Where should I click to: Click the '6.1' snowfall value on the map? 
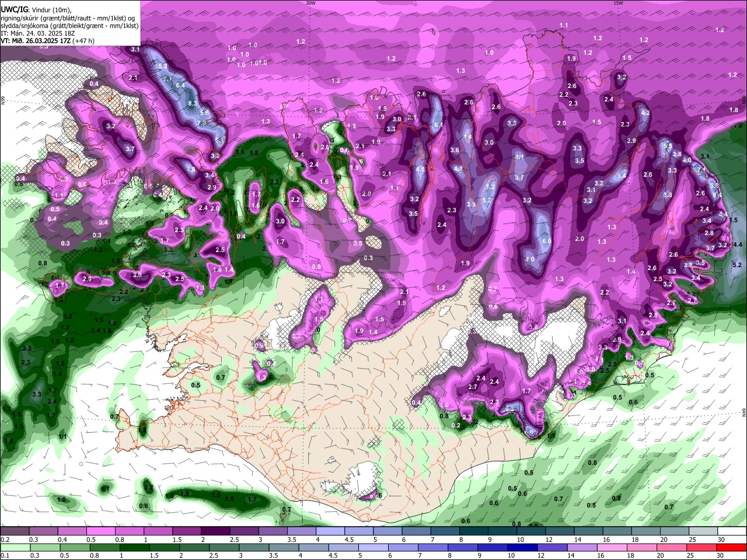point(439,125)
